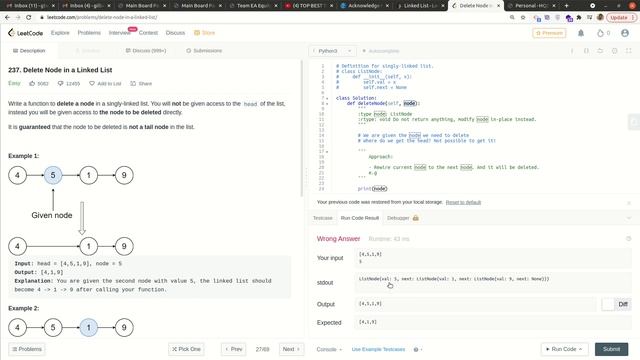Open the Contest menu item
Viewport: 640px width, 360px height.
point(148,33)
